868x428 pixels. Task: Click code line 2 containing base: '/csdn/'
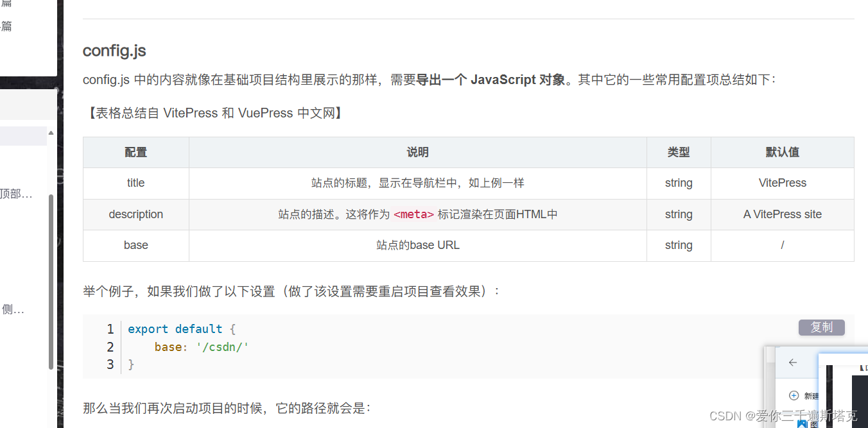[x=201, y=347]
